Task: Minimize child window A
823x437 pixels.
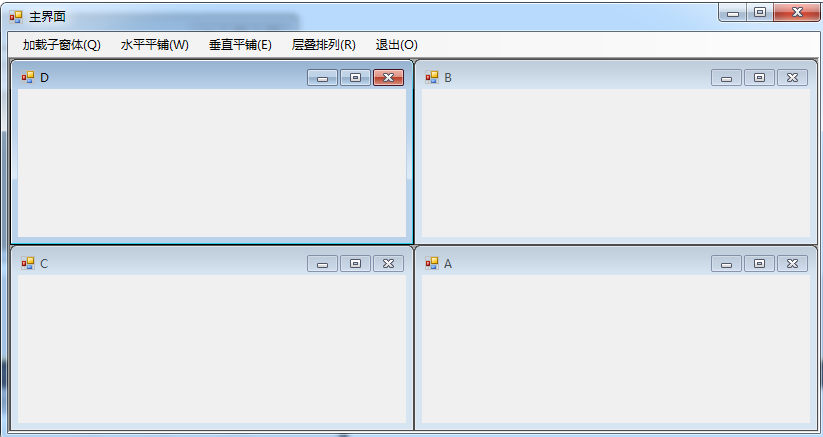Action: tap(726, 263)
